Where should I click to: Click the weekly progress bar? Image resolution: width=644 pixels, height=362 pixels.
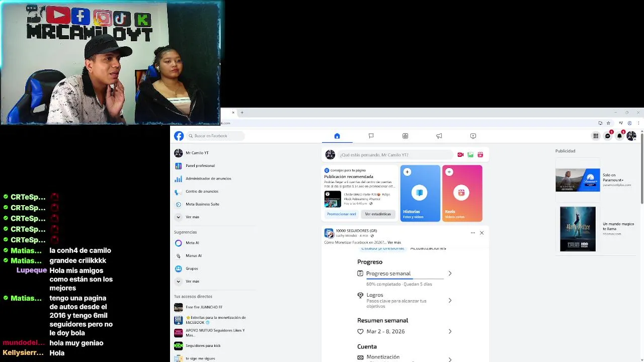click(x=405, y=278)
